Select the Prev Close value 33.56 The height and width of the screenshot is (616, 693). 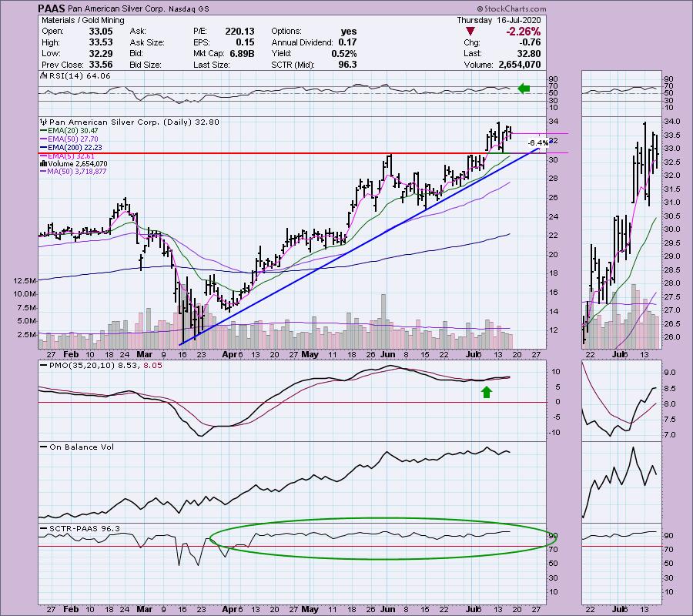[x=101, y=65]
